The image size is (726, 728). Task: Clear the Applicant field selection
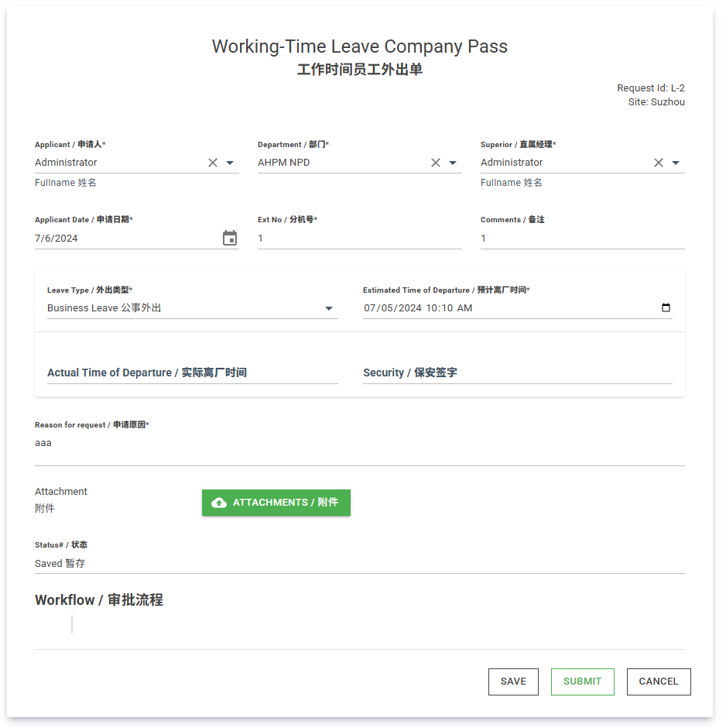click(x=213, y=163)
